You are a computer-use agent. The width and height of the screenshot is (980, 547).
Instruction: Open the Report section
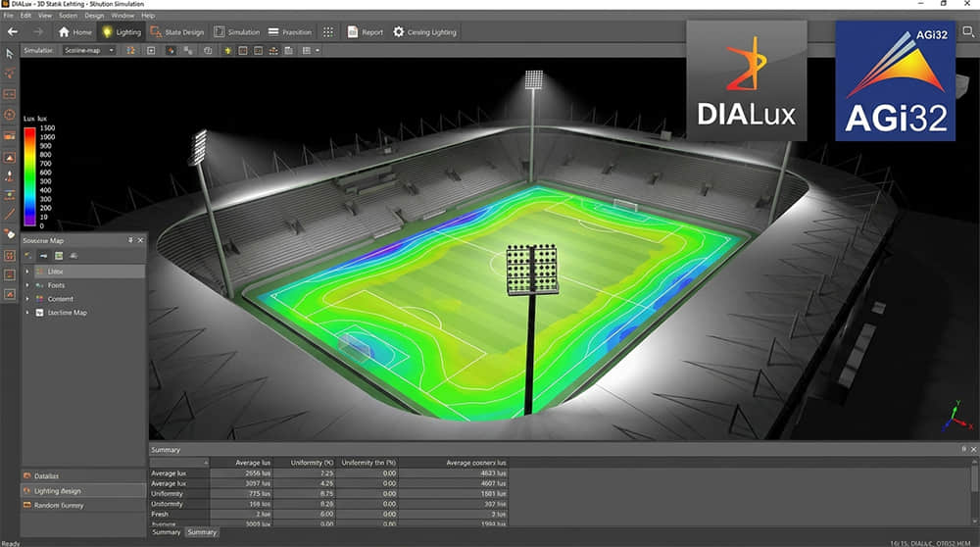tap(365, 32)
